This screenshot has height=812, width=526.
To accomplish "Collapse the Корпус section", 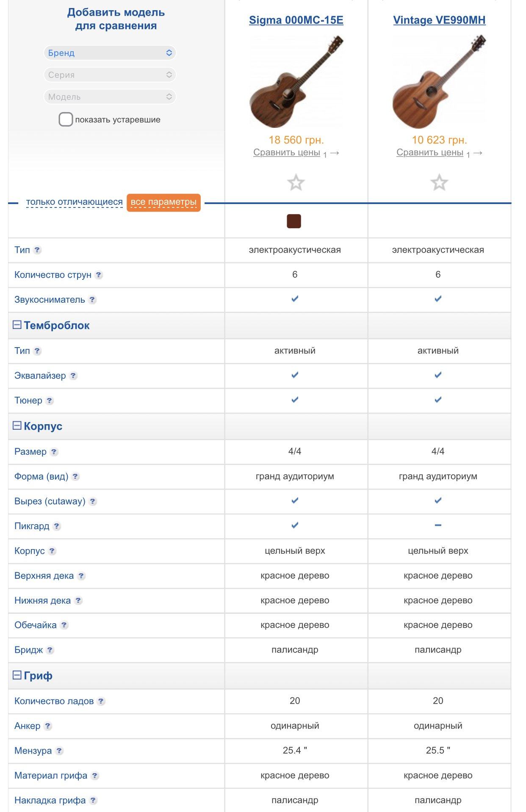I will [x=17, y=426].
